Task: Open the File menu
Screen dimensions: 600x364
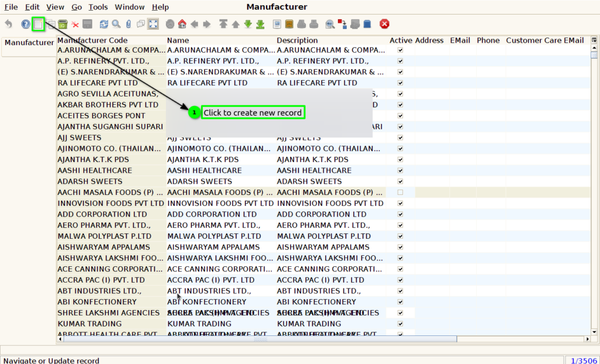Action: point(11,7)
